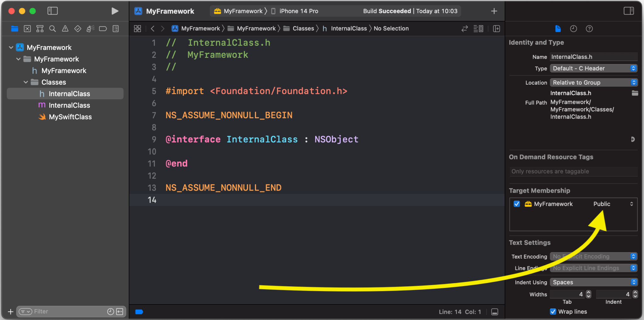Uncheck MyFramework target membership
This screenshot has height=320, width=644.
tap(517, 204)
